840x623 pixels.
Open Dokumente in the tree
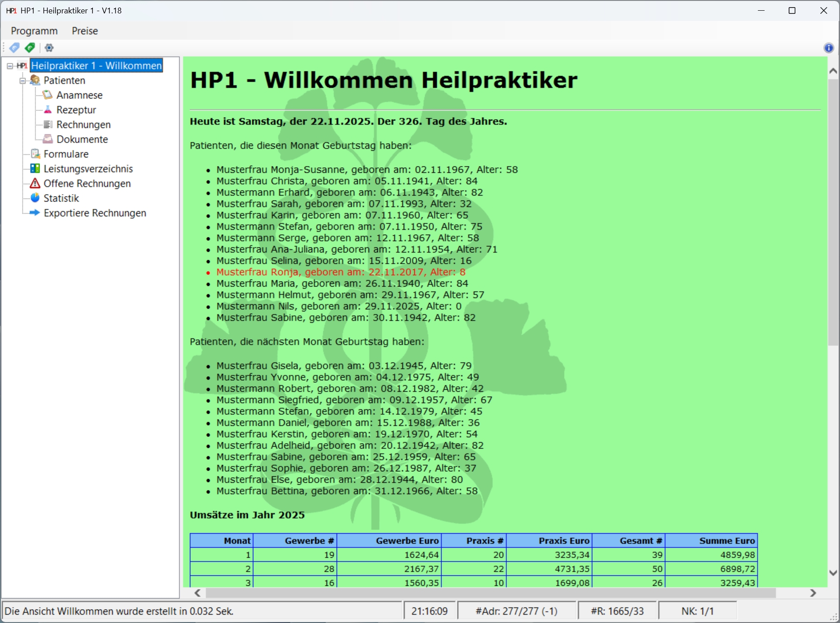click(82, 139)
